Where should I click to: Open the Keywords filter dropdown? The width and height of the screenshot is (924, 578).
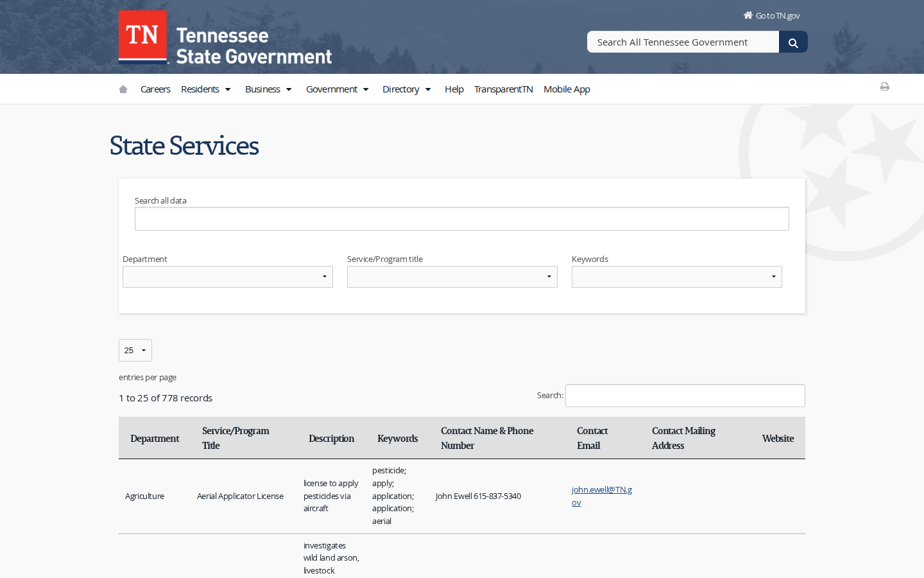click(x=677, y=277)
